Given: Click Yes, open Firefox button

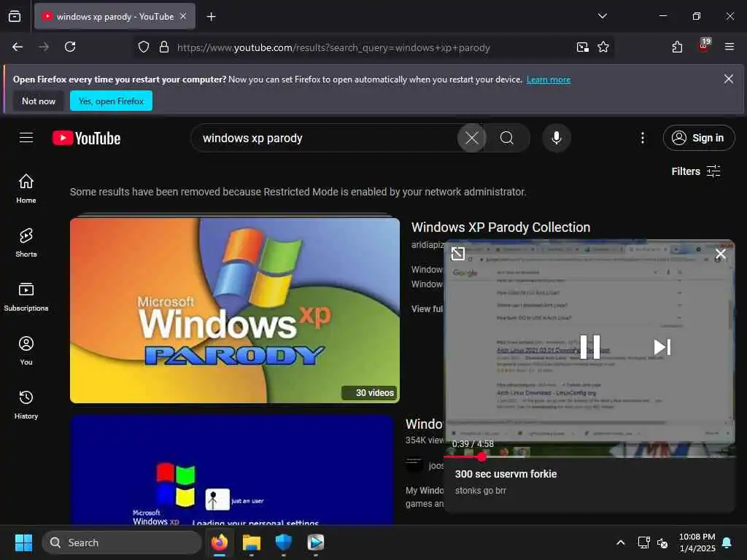Looking at the screenshot, I should click(x=111, y=101).
